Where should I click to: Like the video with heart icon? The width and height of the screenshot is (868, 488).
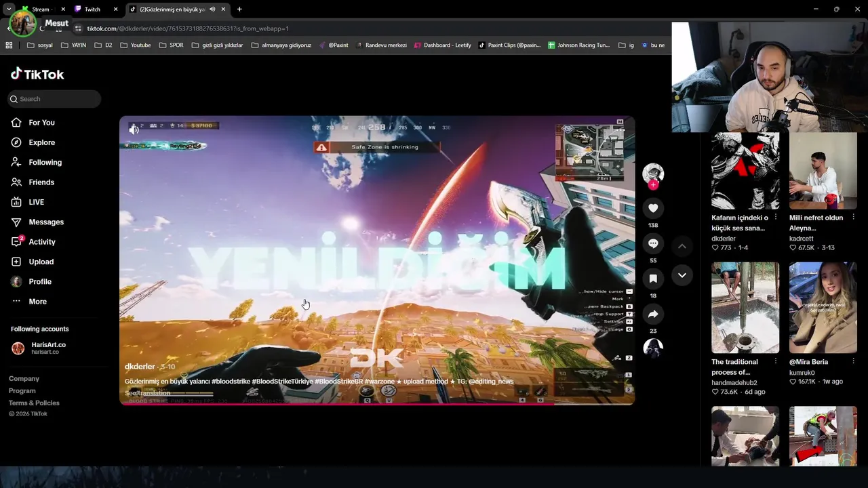click(653, 208)
